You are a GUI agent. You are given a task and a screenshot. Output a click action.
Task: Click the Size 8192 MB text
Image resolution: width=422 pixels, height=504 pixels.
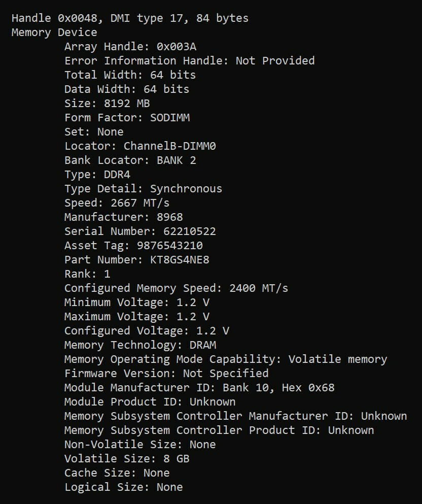coord(107,104)
